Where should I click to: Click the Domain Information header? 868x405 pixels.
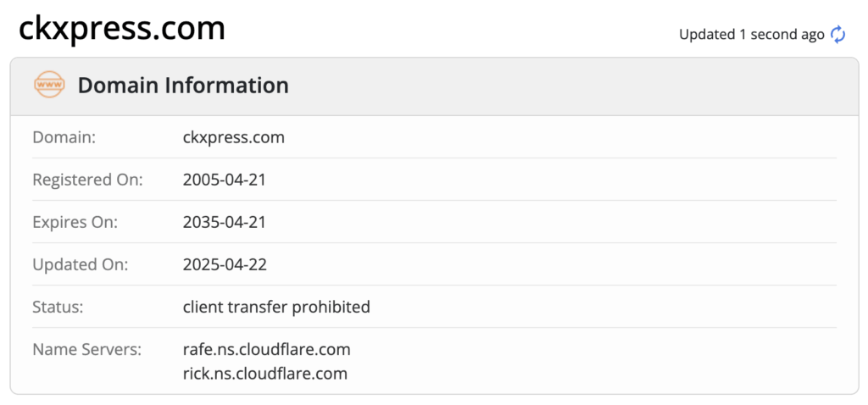[x=183, y=86]
